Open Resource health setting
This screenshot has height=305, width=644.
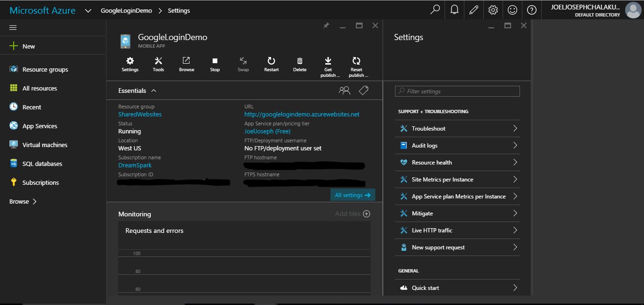(457, 162)
